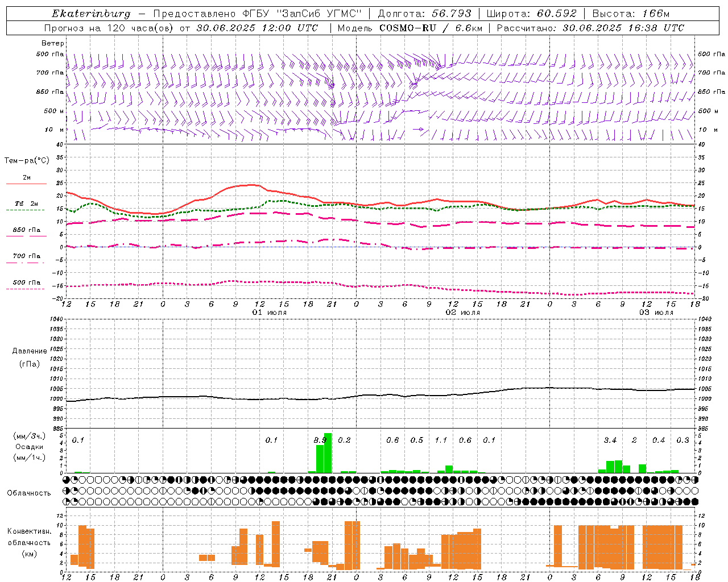Click the tallest green precipitation bar
The width and height of the screenshot is (728, 582).
[328, 453]
